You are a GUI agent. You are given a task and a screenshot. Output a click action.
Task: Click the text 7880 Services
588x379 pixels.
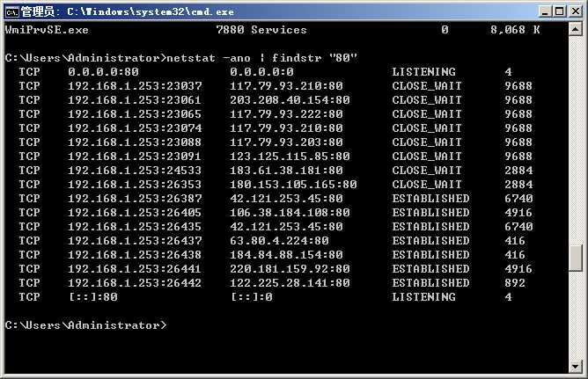(x=261, y=30)
